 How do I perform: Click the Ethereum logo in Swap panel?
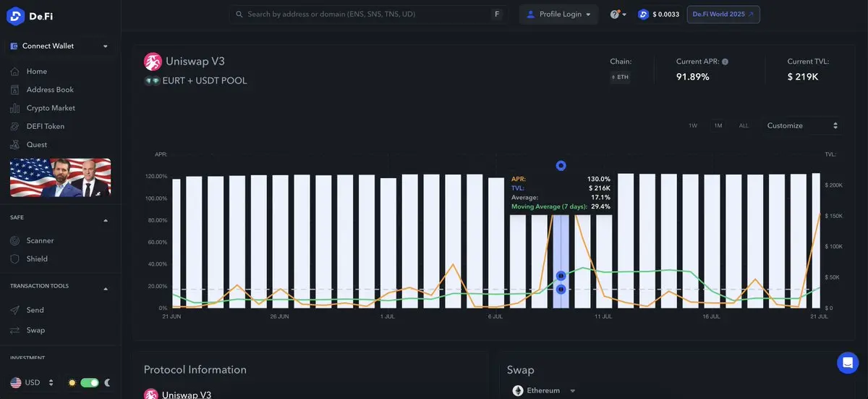(518, 390)
